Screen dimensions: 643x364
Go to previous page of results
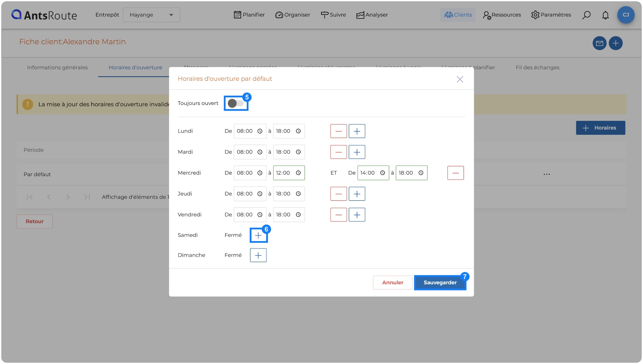click(49, 197)
